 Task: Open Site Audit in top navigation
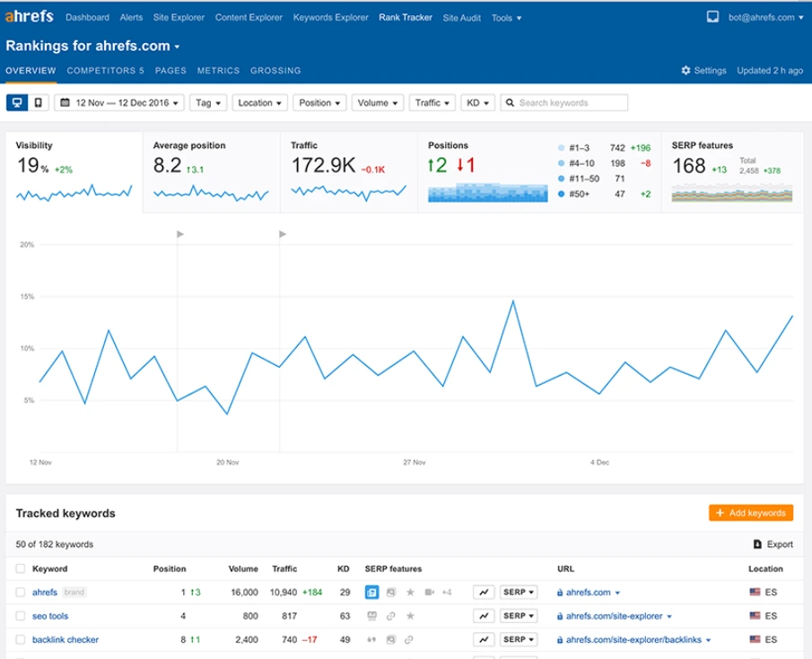(461, 18)
